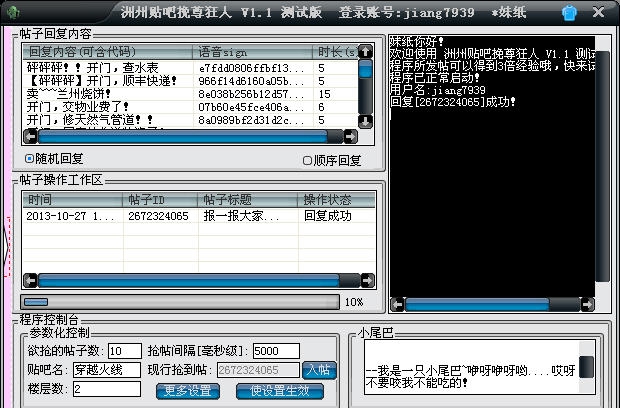
Task: Click the 贴吧名 field containing 穿越火线
Action: [x=107, y=370]
